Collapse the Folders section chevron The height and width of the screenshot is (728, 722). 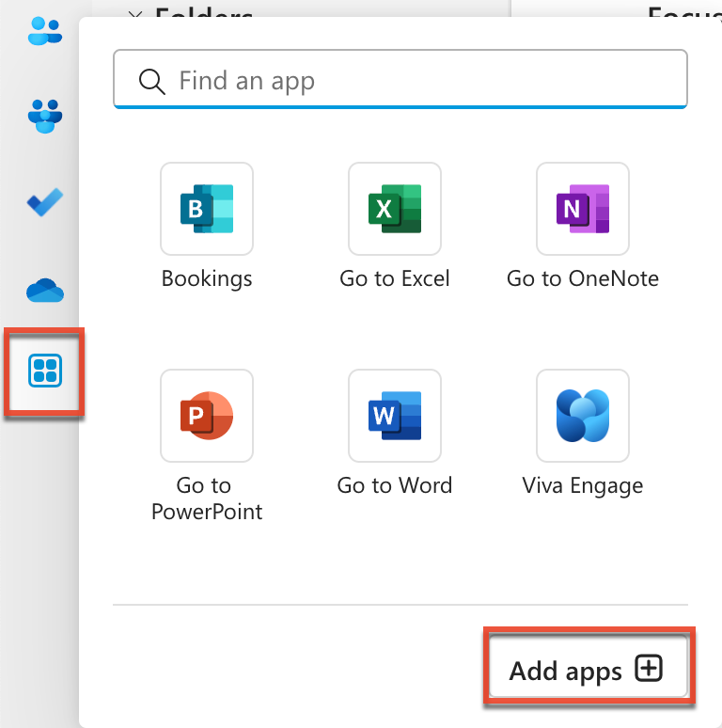point(135,15)
